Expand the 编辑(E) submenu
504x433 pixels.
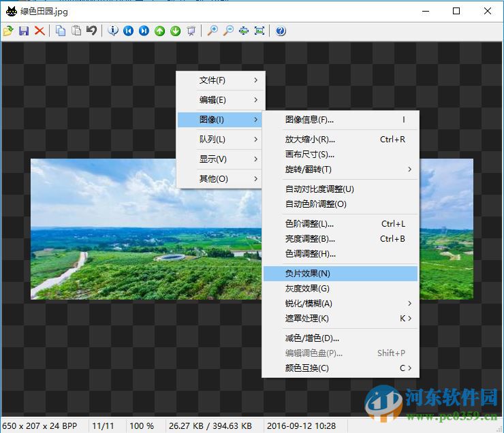click(221, 100)
